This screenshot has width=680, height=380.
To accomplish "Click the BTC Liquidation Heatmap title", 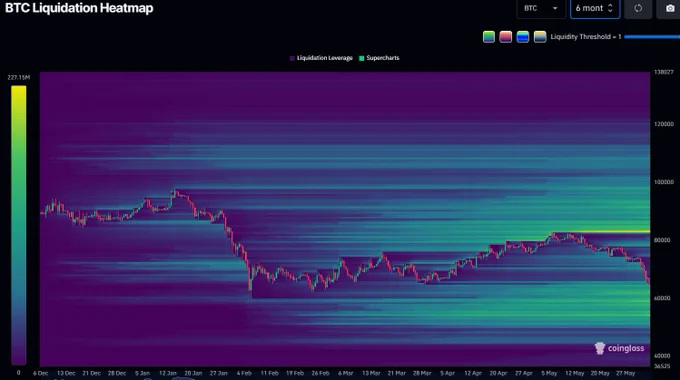I will tap(79, 8).
